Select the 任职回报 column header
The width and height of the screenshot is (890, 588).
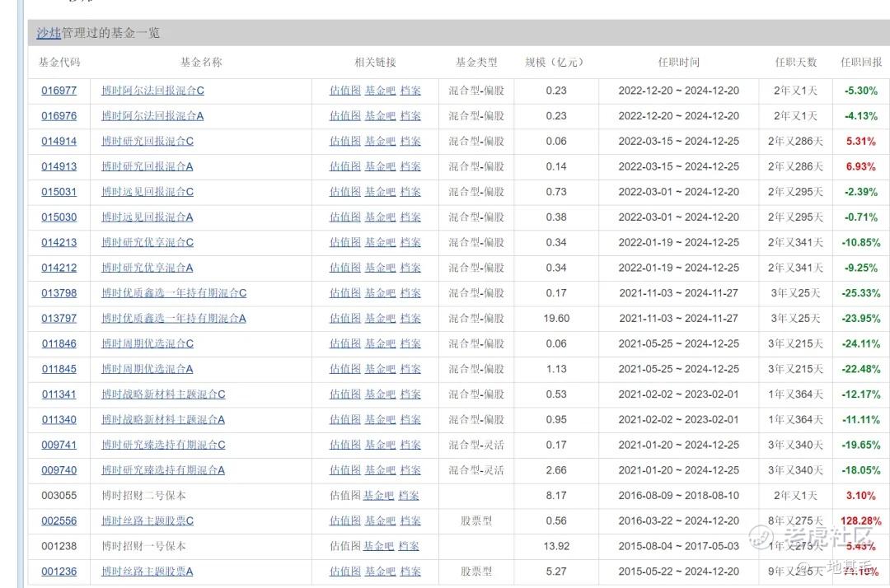tap(861, 63)
